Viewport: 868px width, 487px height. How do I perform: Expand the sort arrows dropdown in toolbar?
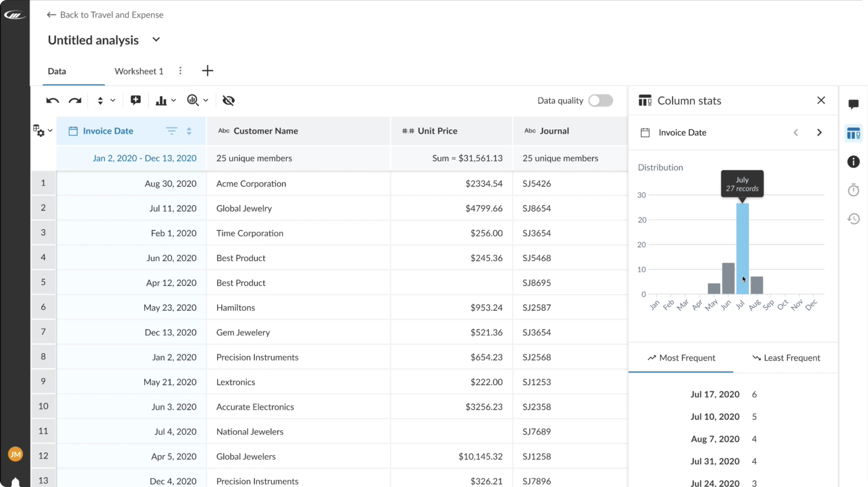click(x=112, y=100)
